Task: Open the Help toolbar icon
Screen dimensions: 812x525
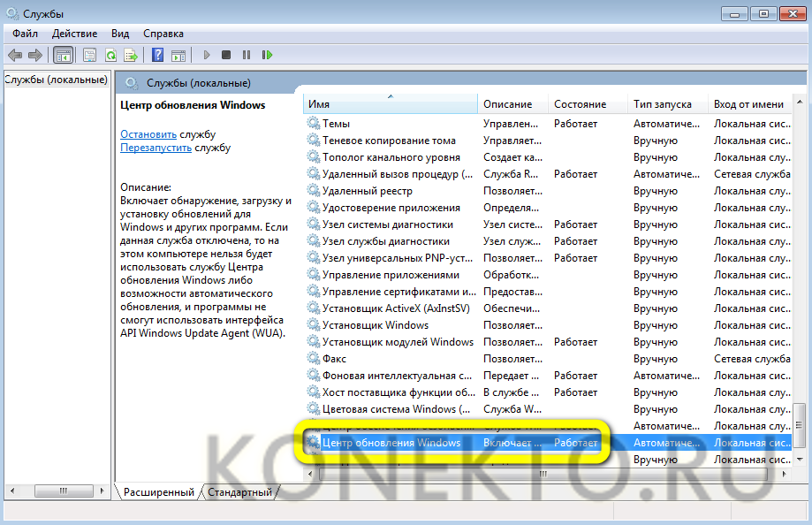Action: pos(158,55)
